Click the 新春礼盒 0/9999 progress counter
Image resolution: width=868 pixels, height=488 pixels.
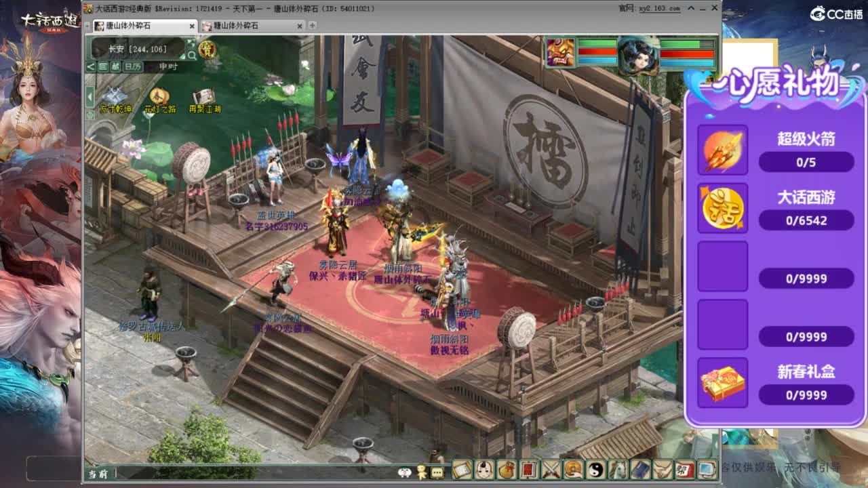806,395
